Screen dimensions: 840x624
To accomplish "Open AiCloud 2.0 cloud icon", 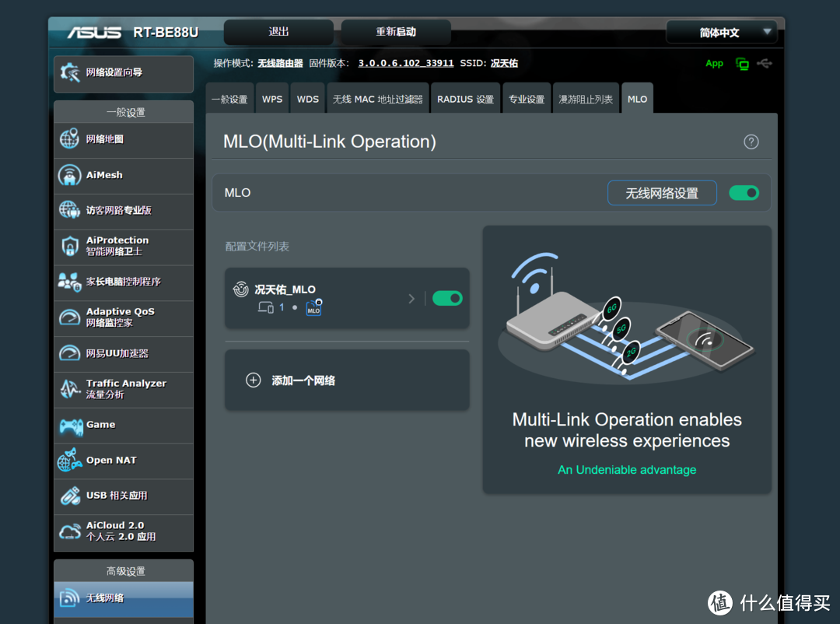I will 70,531.
